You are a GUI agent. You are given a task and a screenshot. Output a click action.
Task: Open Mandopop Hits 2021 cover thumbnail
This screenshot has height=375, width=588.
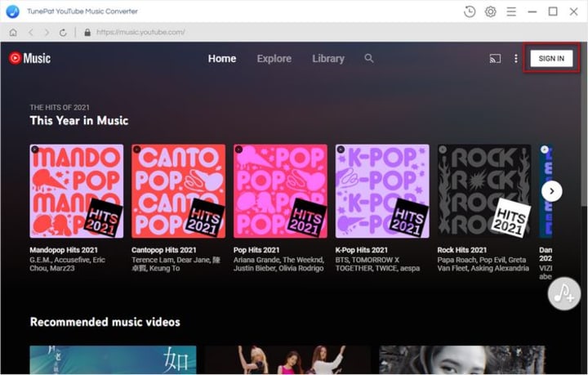pos(77,191)
